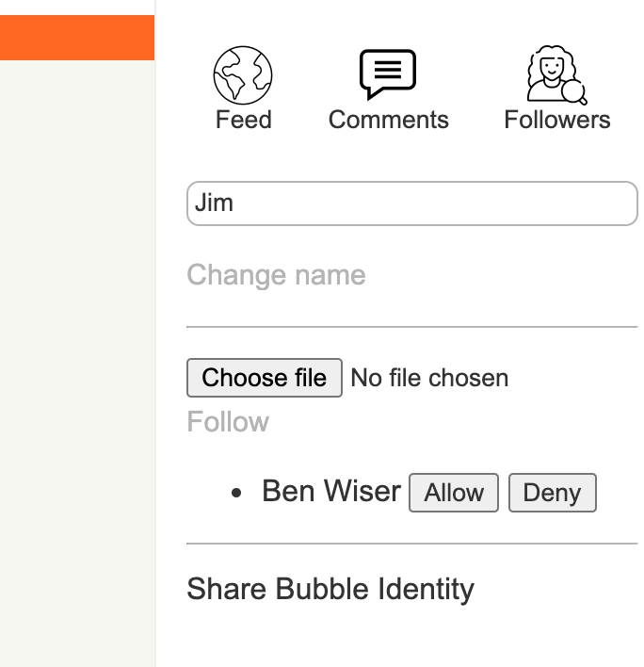Click the divider line below Change name
This screenshot has width=644, height=667.
tap(412, 327)
